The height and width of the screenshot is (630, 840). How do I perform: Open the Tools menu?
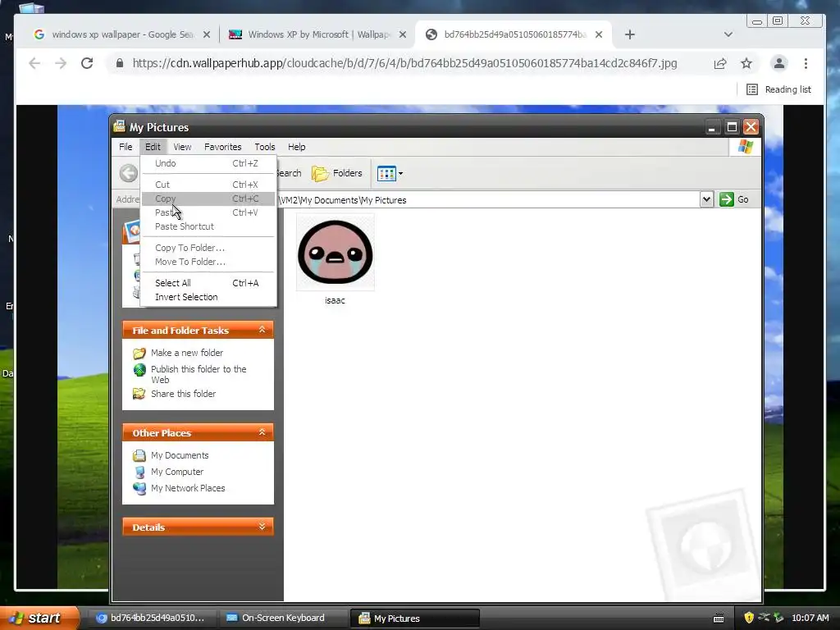(x=265, y=147)
